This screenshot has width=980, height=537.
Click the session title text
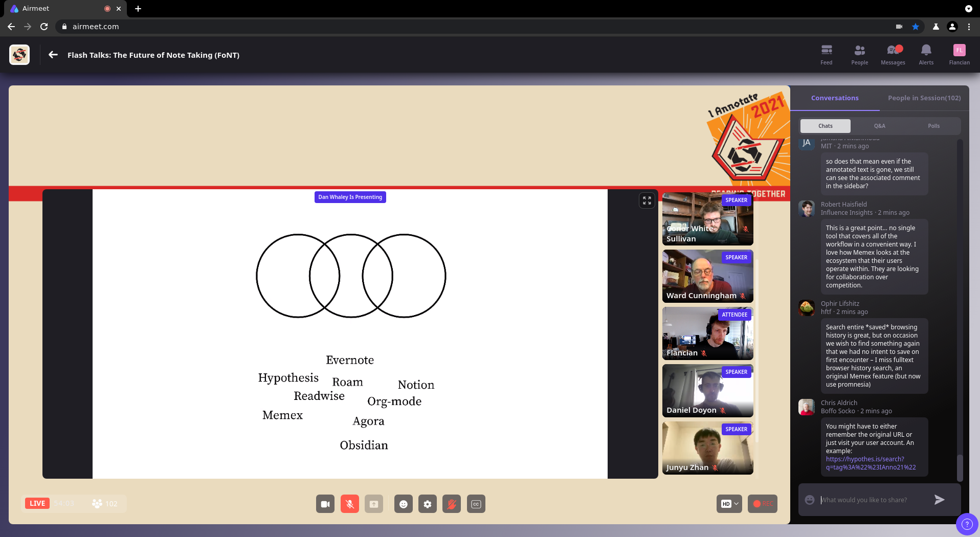click(153, 55)
